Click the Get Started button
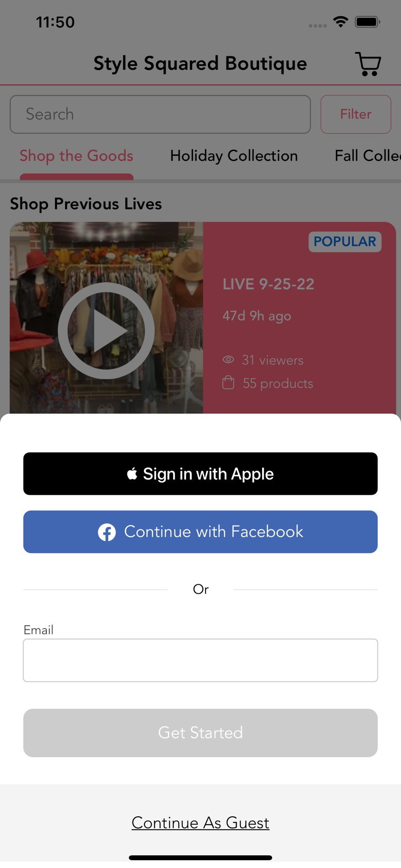The height and width of the screenshot is (868, 401). [x=200, y=733]
